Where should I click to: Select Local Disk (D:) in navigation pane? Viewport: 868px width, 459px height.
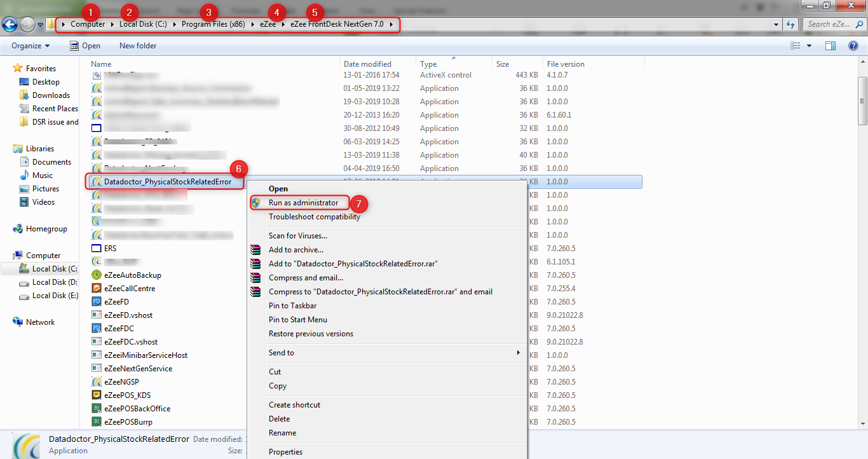coord(48,282)
